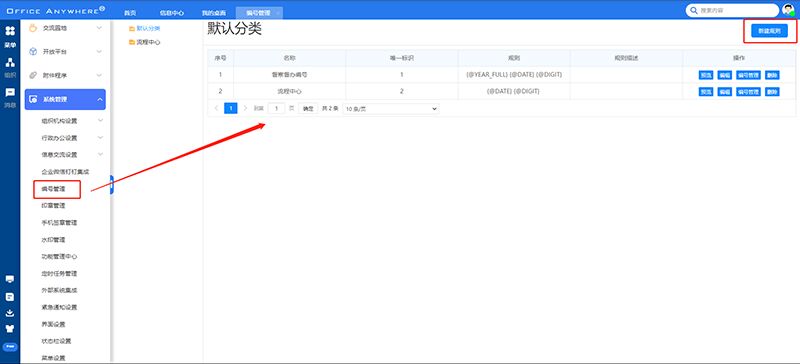Screen dimensions: 800x364
Task: Click the blue Free badge in left rail
Action: (x=10, y=346)
